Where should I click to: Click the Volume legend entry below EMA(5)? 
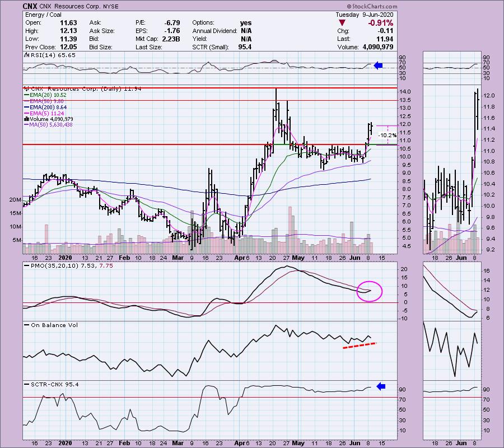coord(49,119)
